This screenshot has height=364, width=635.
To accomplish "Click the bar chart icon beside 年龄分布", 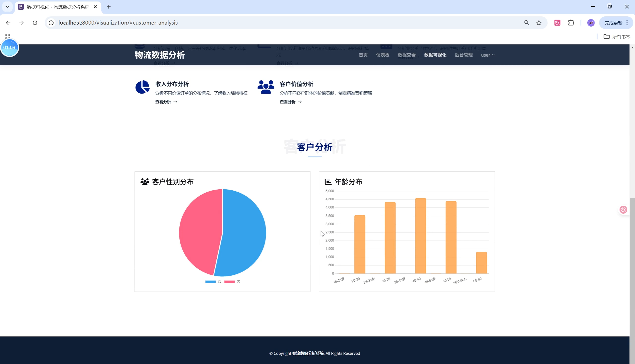I will tap(328, 182).
